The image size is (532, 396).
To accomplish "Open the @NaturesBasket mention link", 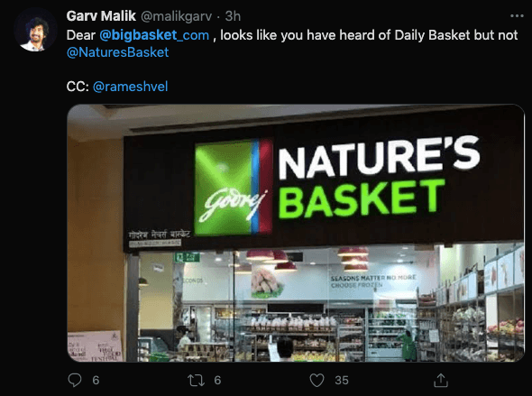I will (118, 52).
